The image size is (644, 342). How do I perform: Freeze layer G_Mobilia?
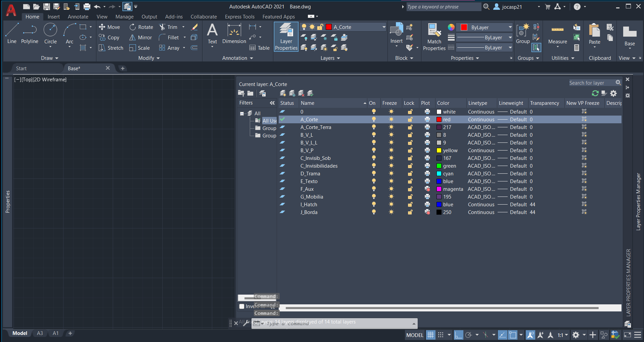click(391, 197)
